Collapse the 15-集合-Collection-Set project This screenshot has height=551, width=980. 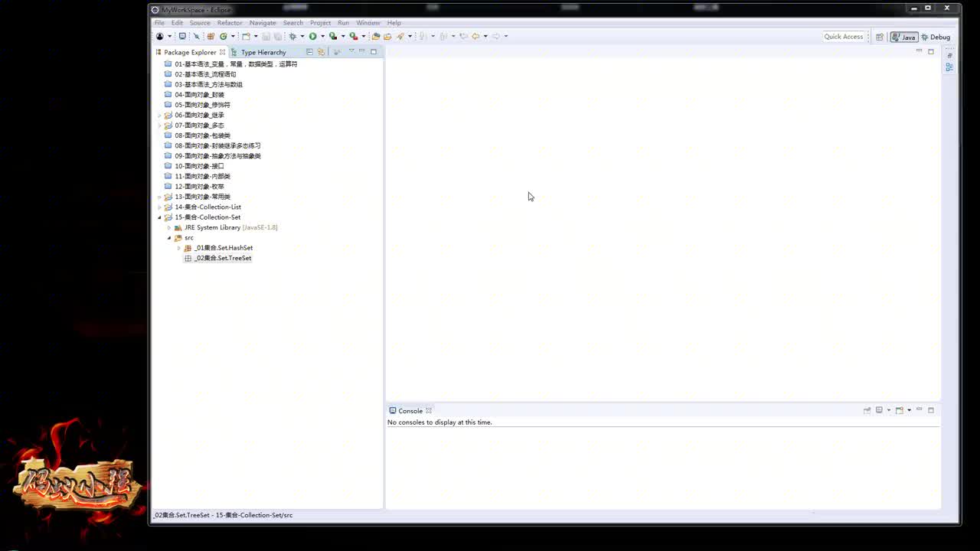coord(159,217)
